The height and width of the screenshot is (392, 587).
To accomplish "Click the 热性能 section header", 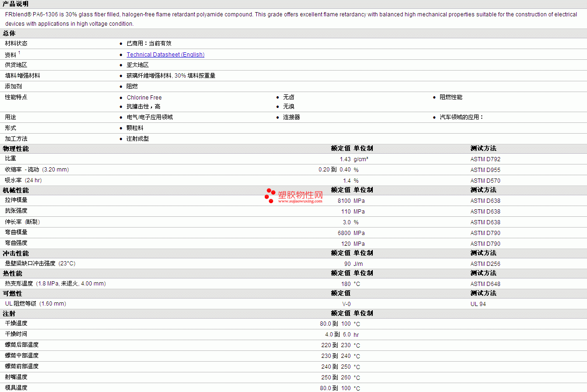I will point(13,273).
